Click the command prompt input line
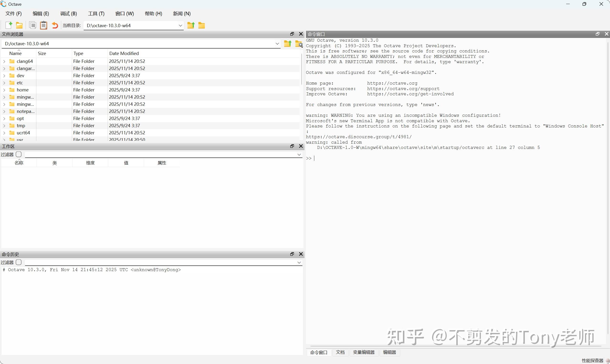 point(456,158)
